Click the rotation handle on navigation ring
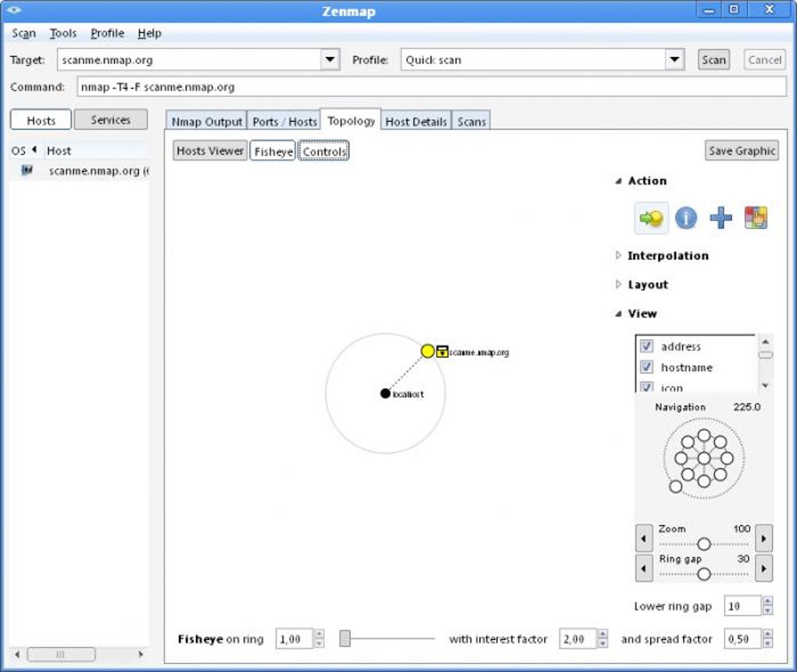Viewport: 797px width, 672px height. [676, 487]
